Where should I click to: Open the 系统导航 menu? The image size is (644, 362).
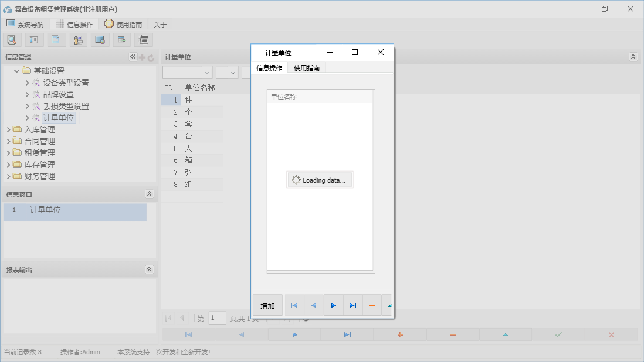click(25, 24)
